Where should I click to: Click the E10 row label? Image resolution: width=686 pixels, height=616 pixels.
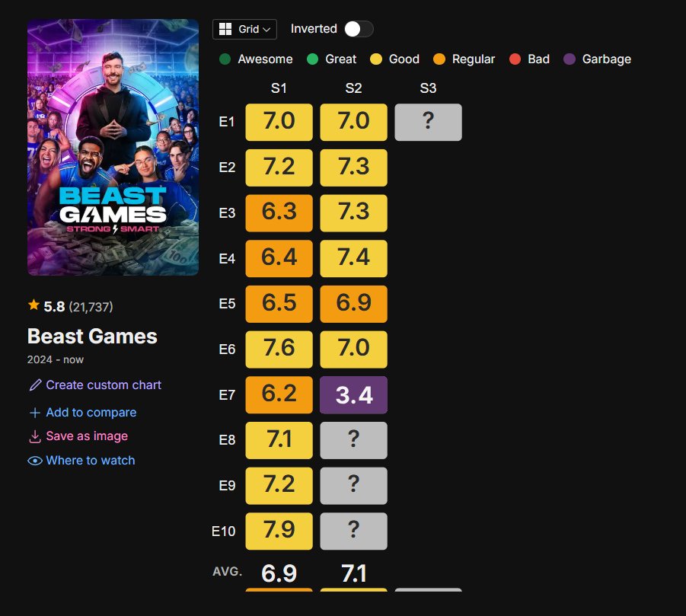coord(224,531)
